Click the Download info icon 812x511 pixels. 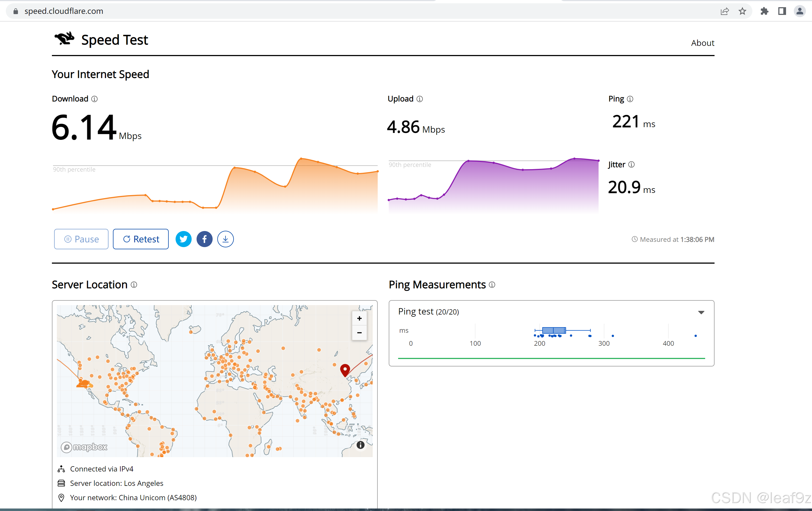[95, 99]
